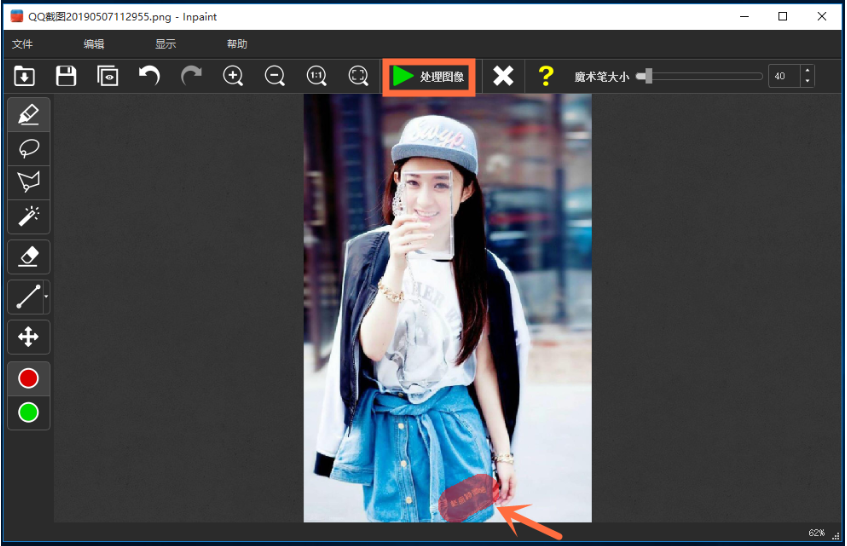Viewport: 847px width, 546px height.
Task: Increase brush size with up arrow
Action: 807,71
